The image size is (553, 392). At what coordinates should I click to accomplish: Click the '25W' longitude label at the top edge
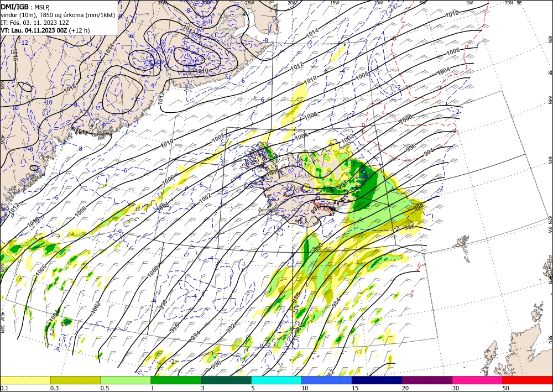tap(249, 3)
